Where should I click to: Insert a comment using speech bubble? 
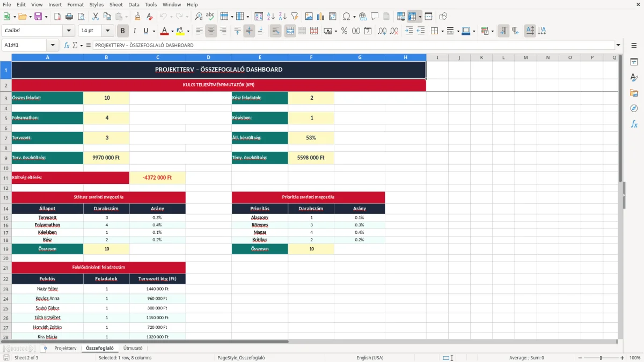375,17
